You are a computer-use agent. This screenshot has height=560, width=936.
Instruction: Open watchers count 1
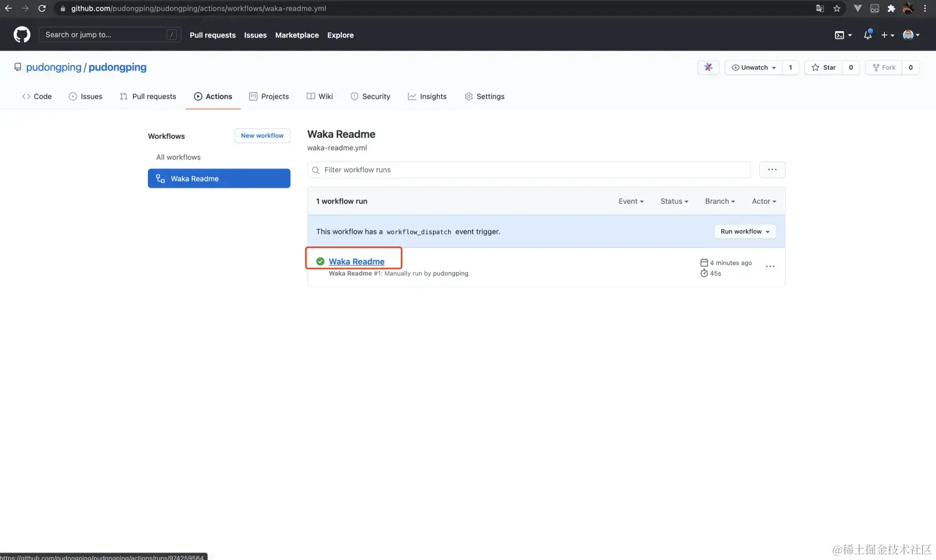click(791, 67)
